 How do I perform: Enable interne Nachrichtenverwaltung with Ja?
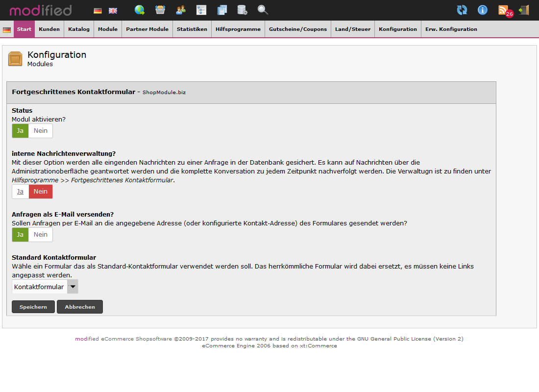pos(20,192)
